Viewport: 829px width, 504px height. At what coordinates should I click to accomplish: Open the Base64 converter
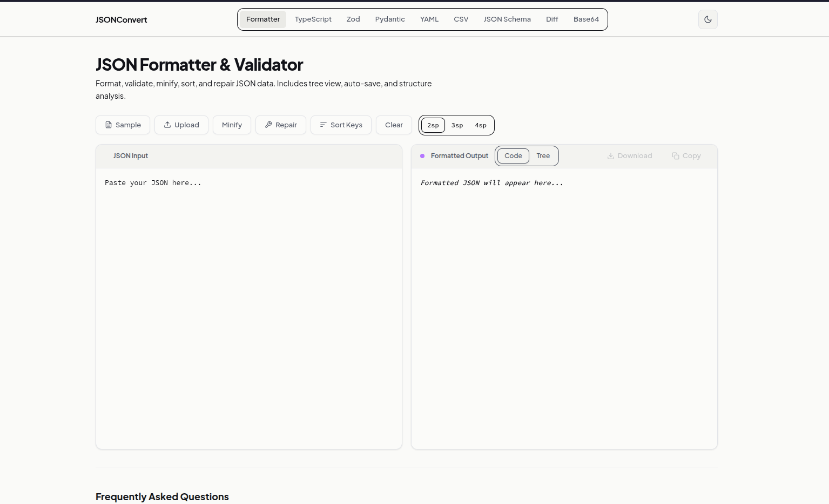tap(586, 19)
